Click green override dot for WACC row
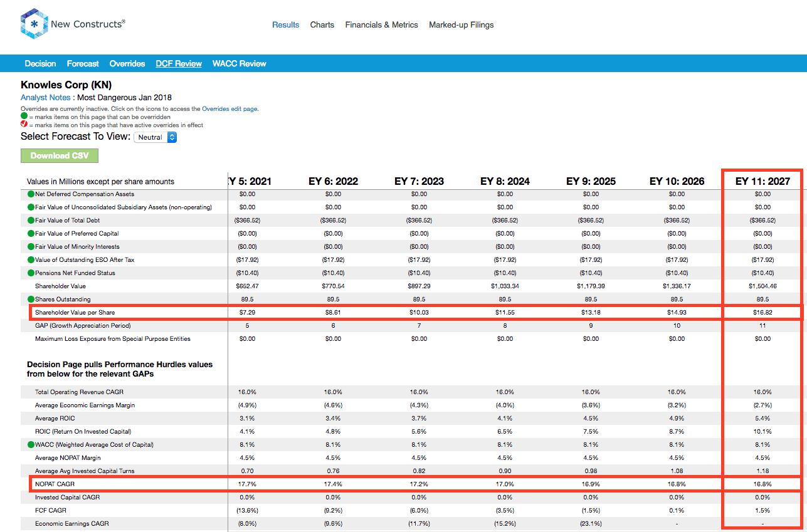807x532 pixels. pos(31,445)
